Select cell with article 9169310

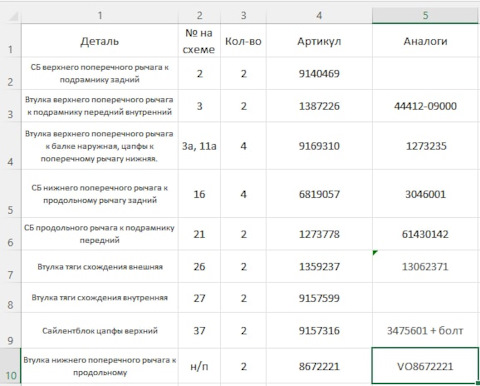[319, 146]
